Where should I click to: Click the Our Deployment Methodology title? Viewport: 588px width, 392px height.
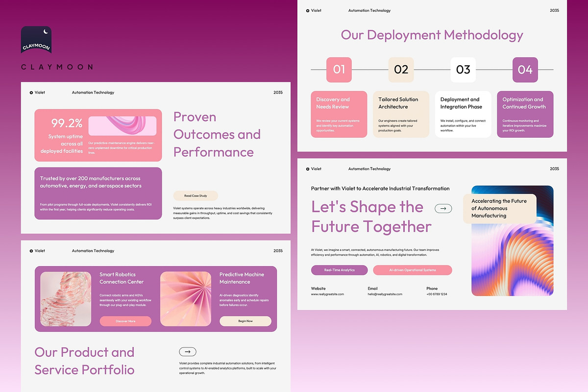[x=432, y=35]
